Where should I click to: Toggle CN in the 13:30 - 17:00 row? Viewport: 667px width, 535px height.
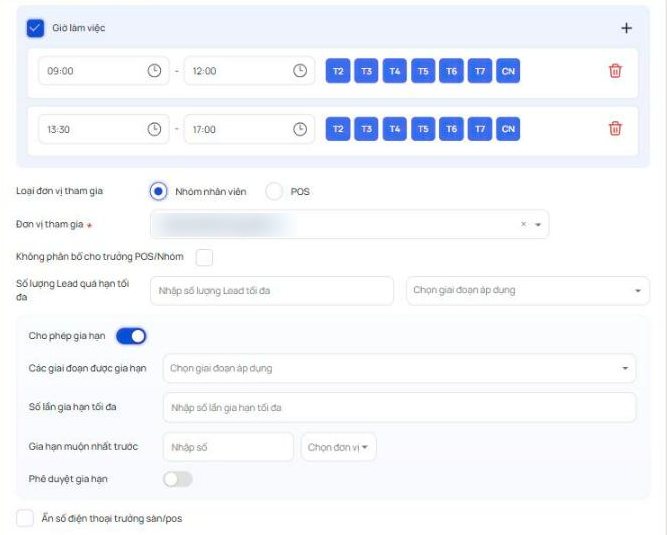pyautogui.click(x=508, y=129)
